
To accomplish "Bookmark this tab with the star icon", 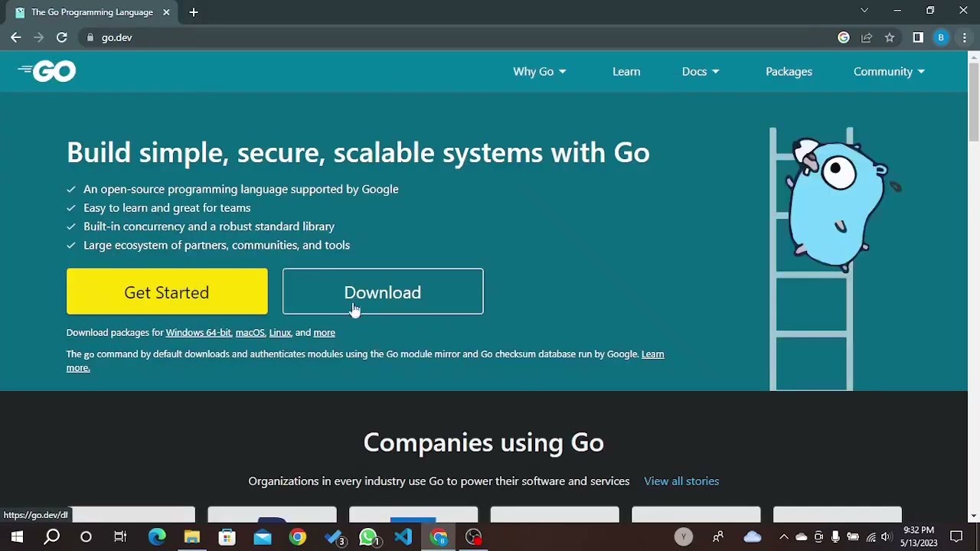I will click(890, 37).
